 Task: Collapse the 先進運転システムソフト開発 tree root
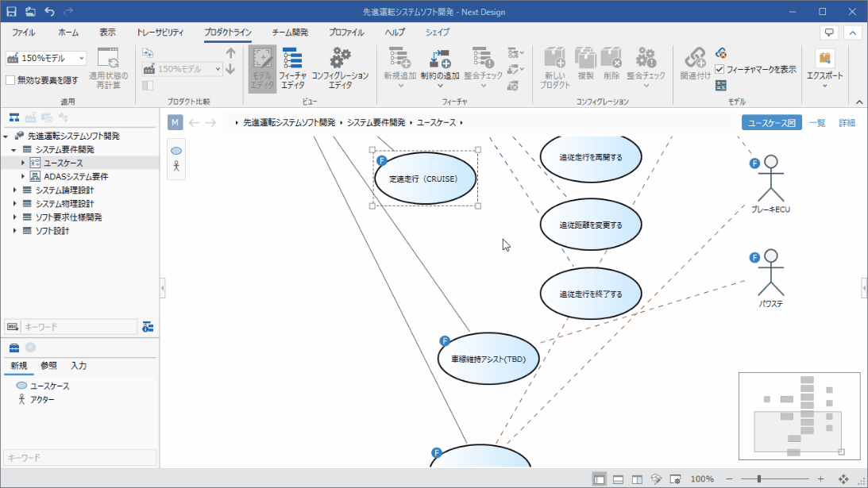click(x=6, y=136)
